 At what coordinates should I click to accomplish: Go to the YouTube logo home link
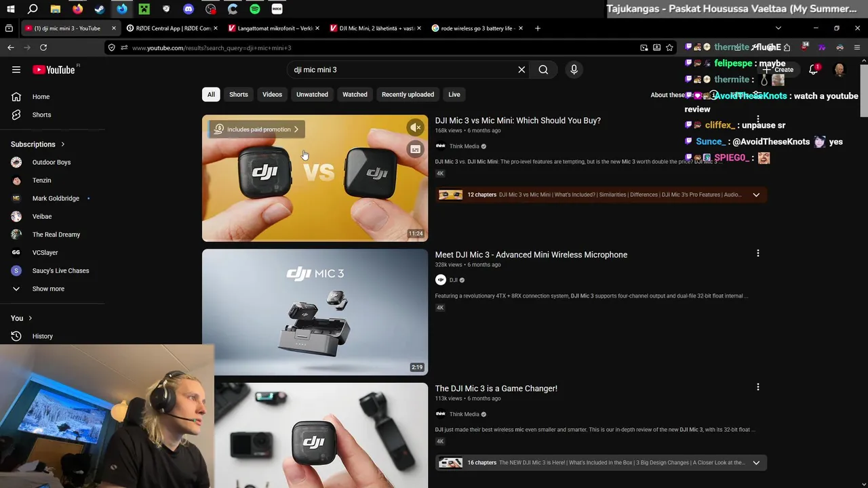click(x=55, y=70)
